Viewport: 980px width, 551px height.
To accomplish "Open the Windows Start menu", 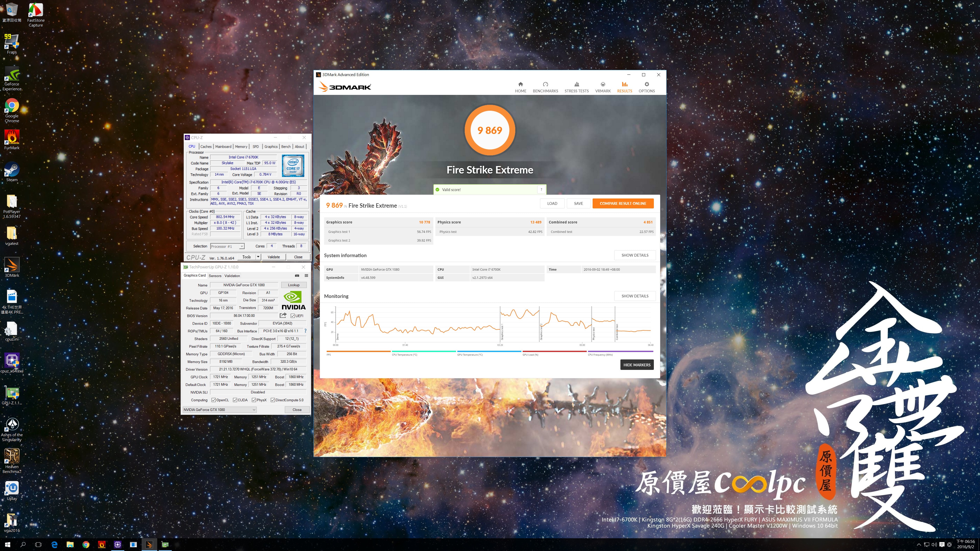I will click(8, 545).
